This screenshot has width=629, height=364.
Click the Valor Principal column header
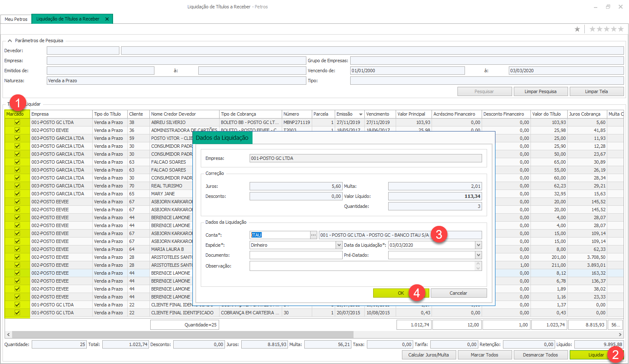pos(414,114)
